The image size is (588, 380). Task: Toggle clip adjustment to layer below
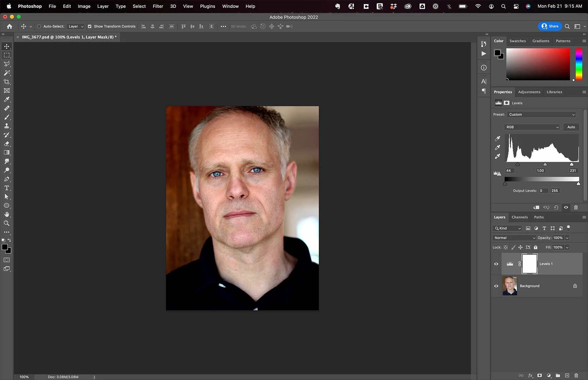536,207
